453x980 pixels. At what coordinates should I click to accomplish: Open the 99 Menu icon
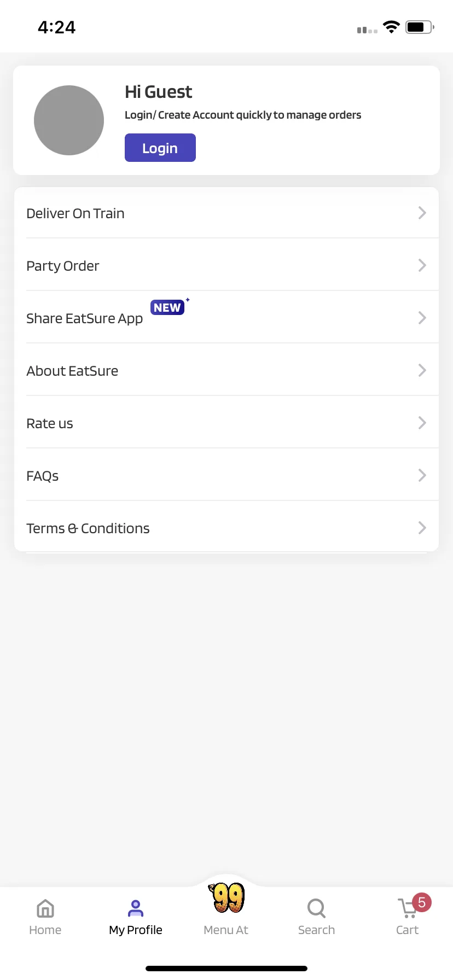click(x=226, y=897)
